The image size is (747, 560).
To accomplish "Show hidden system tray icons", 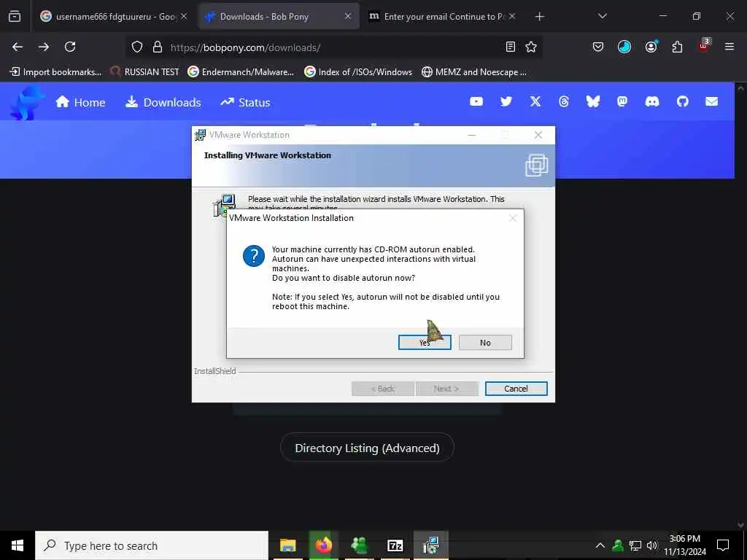I will [600, 545].
